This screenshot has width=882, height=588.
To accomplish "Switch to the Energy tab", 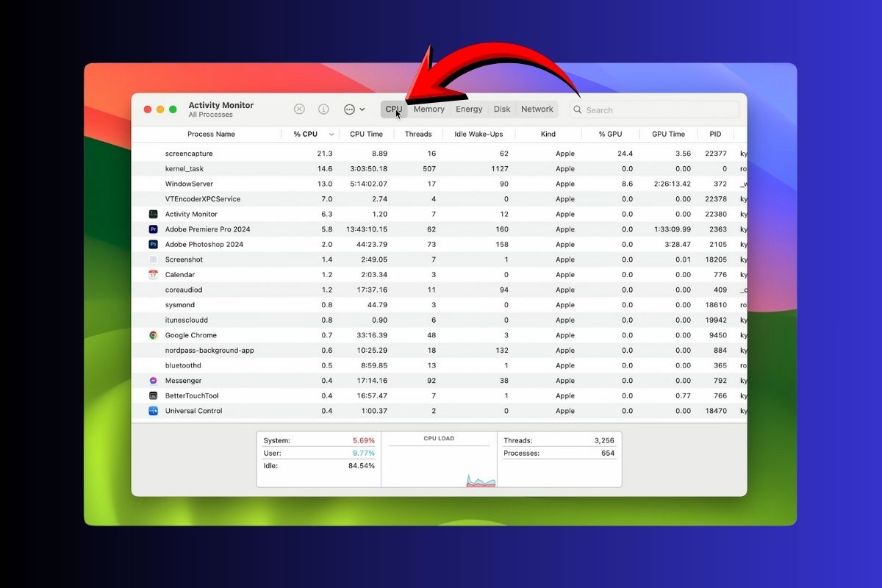I will pyautogui.click(x=469, y=109).
